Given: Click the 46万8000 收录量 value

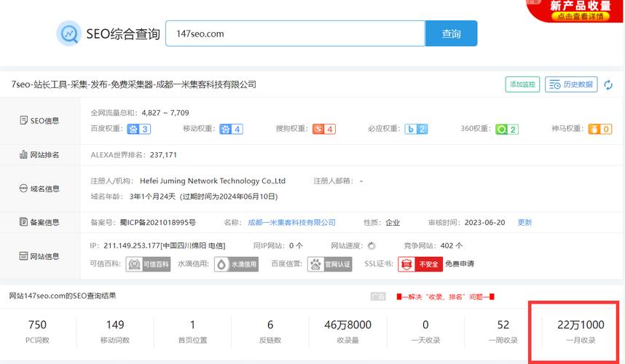Looking at the screenshot, I should (348, 325).
